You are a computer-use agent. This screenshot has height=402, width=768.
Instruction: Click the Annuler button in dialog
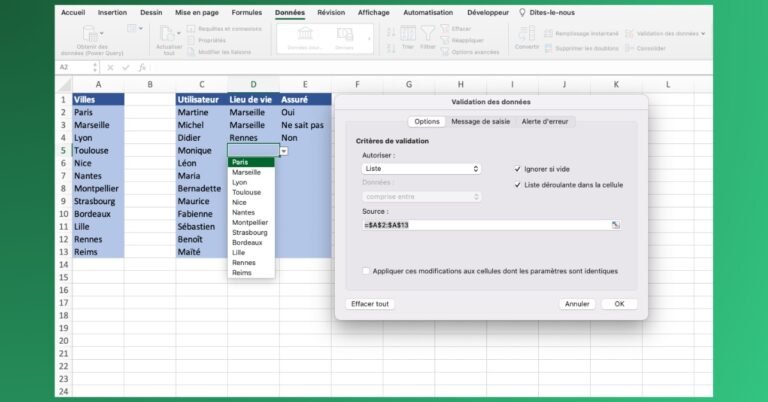(577, 304)
